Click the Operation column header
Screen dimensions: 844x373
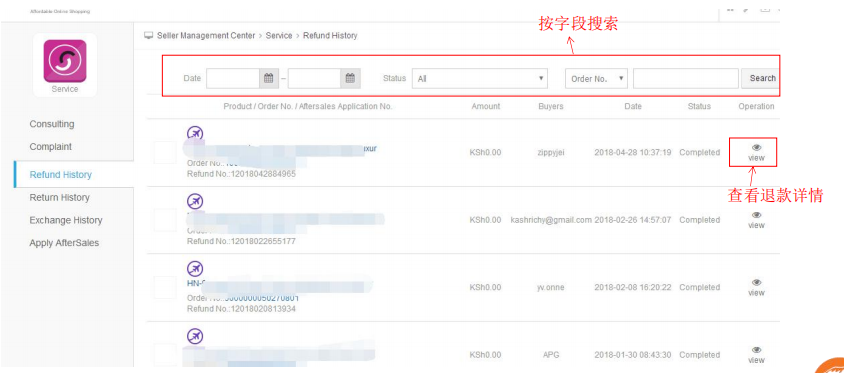(x=756, y=107)
